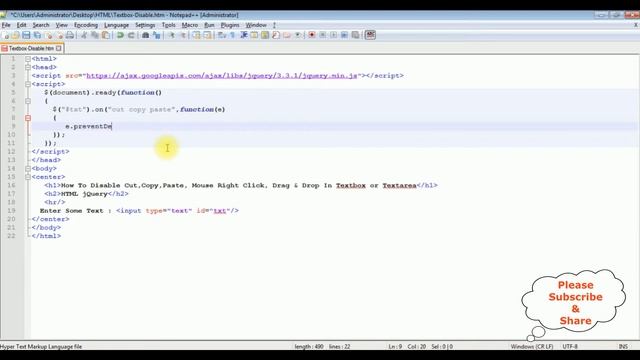Open a file using toolbar icon

[16, 35]
